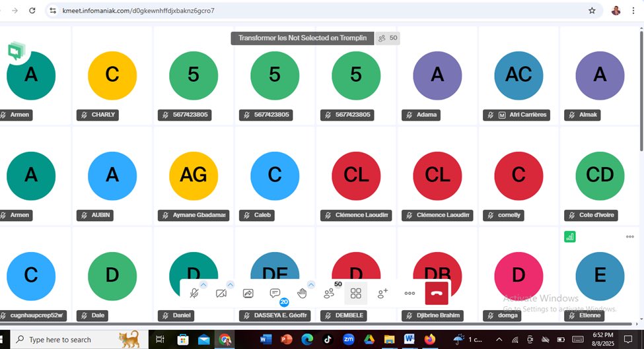The height and width of the screenshot is (349, 644).
Task: Open more actions in meeting toolbar
Action: pyautogui.click(x=410, y=293)
